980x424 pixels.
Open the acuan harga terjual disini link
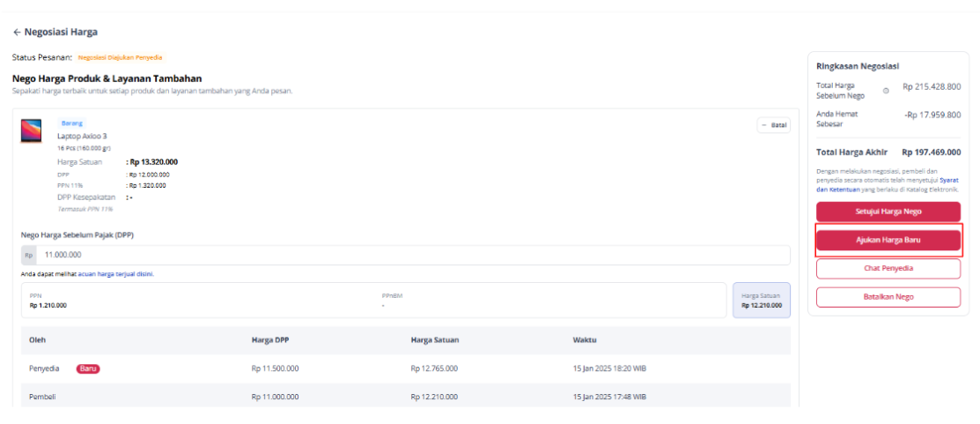[x=115, y=274]
